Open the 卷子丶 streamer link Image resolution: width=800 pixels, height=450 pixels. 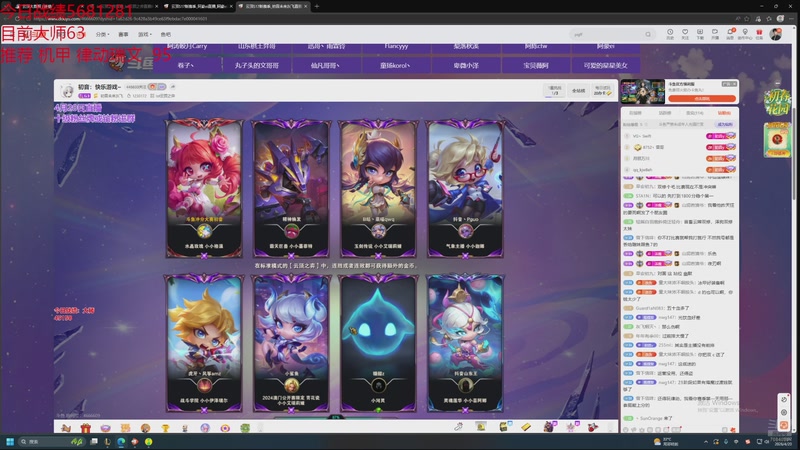[x=186, y=65]
